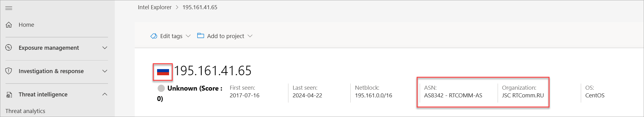This screenshot has width=644, height=117.
Task: Click the Exposure management gauge icon
Action: click(9, 48)
